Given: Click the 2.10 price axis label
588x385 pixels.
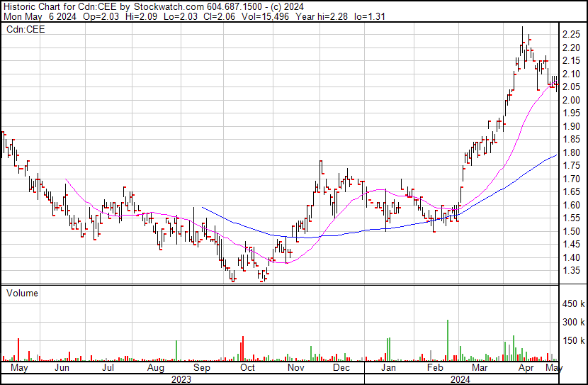Looking at the screenshot, I should coord(571,74).
